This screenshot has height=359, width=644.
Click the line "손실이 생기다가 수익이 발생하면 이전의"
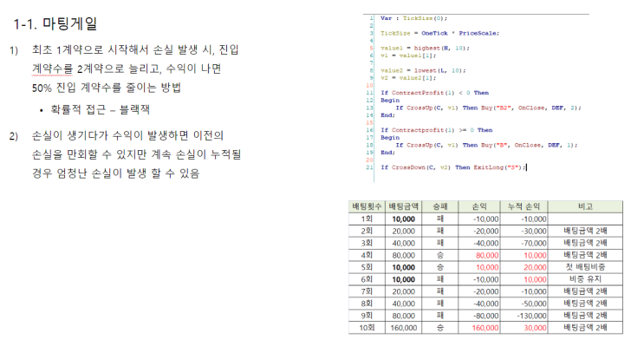click(x=127, y=135)
